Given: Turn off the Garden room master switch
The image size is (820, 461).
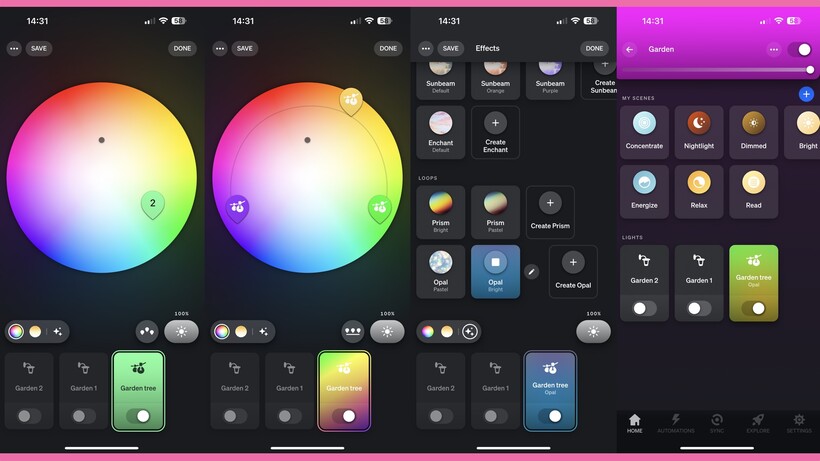Looking at the screenshot, I should click(x=800, y=50).
